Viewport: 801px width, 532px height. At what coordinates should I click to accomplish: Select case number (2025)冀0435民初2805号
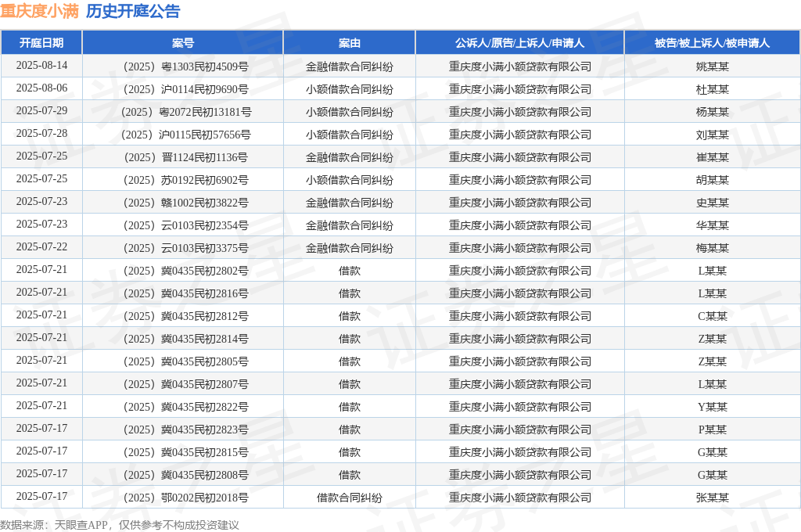click(185, 361)
